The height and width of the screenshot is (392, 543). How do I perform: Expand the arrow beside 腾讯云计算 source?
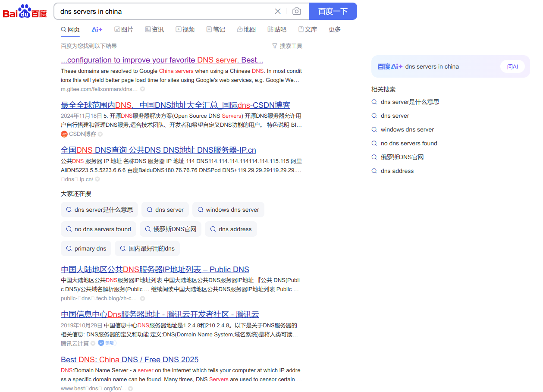[93, 344]
